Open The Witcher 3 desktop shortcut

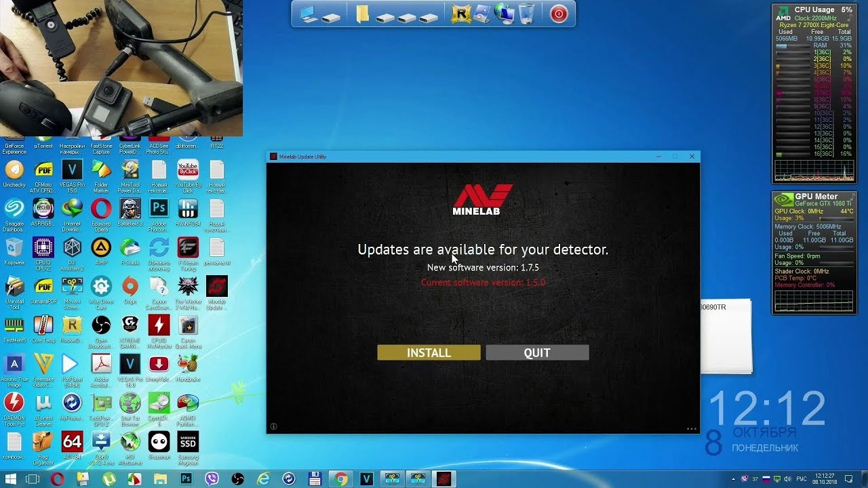point(188,291)
